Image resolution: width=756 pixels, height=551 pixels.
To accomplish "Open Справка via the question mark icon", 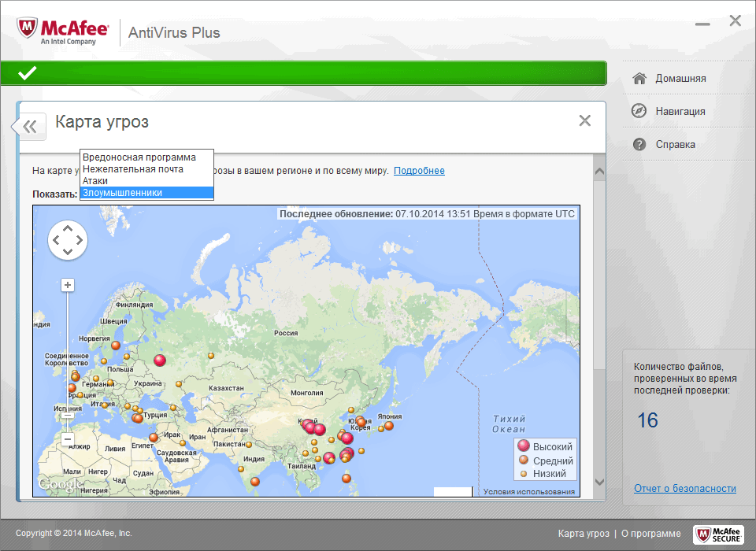I will tap(641, 144).
